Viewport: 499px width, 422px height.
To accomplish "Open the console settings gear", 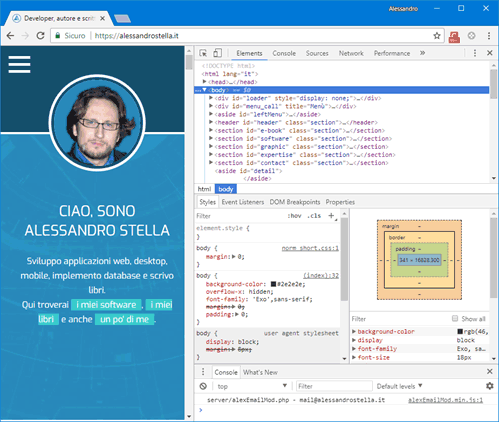I will [489, 386].
